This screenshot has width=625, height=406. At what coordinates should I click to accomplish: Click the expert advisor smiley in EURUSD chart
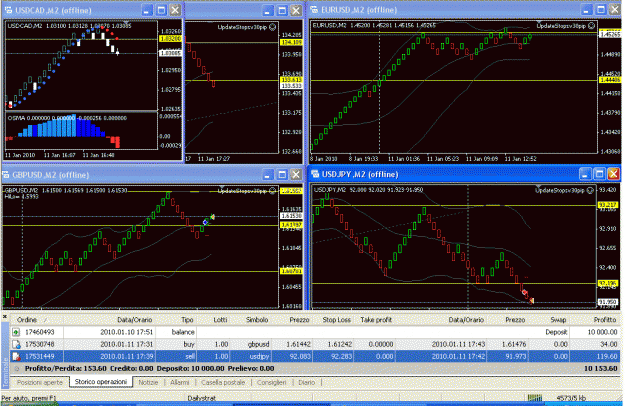click(591, 26)
